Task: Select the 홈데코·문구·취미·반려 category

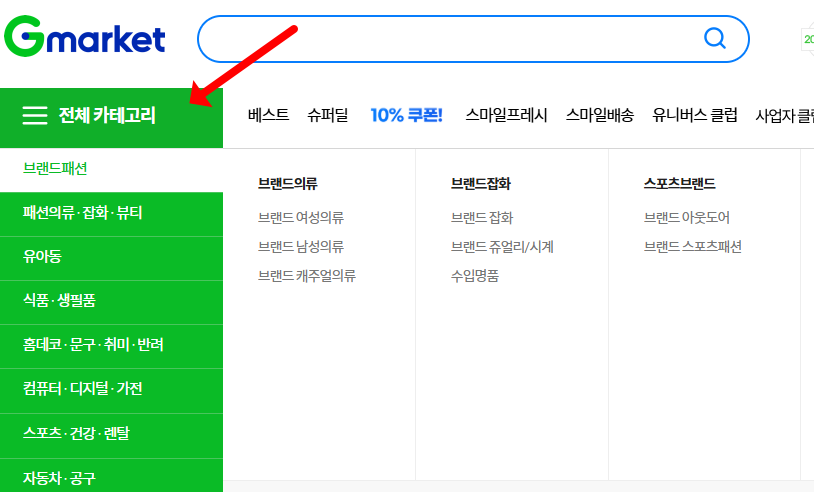Action: pos(112,346)
